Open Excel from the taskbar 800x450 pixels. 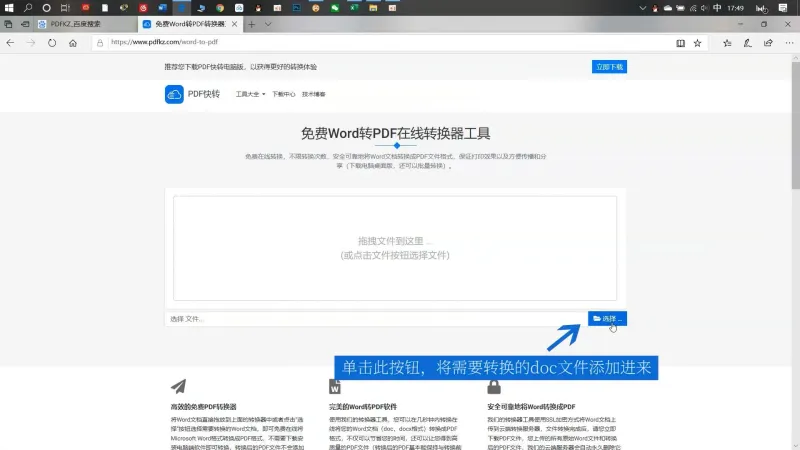point(354,8)
